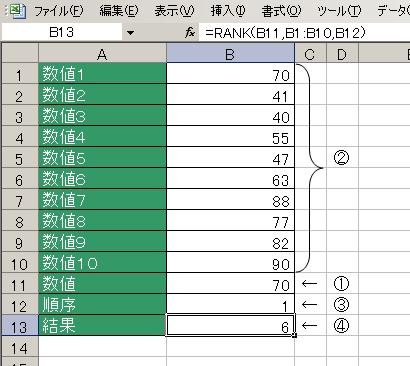Click the 数値 label in row 11
410x366 pixels.
pyautogui.click(x=102, y=284)
